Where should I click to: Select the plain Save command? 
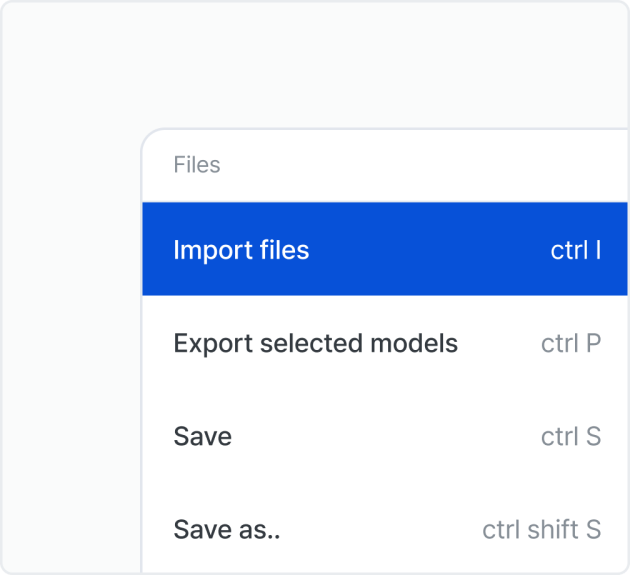coord(202,437)
